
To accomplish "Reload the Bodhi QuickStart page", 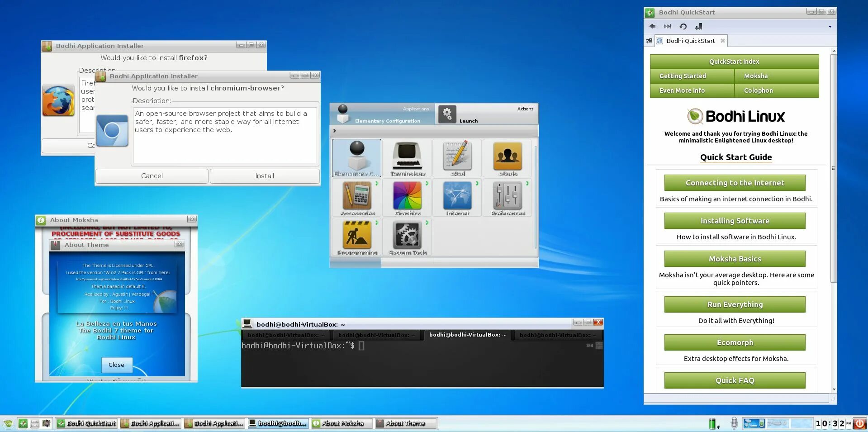I will pos(683,26).
